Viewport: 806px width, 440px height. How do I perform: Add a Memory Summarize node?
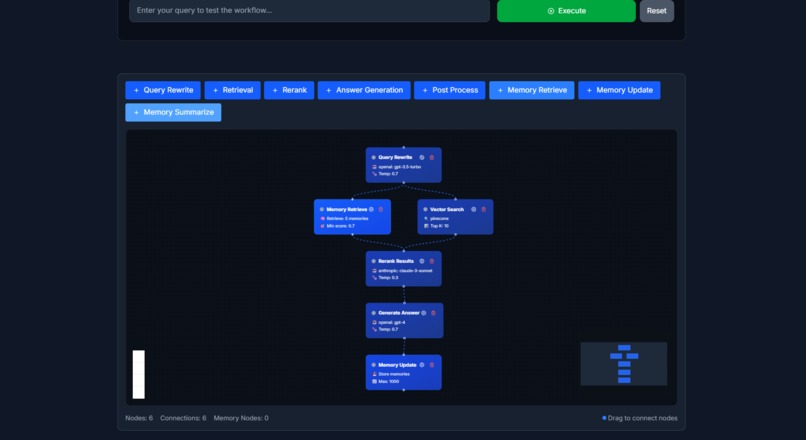pyautogui.click(x=173, y=112)
